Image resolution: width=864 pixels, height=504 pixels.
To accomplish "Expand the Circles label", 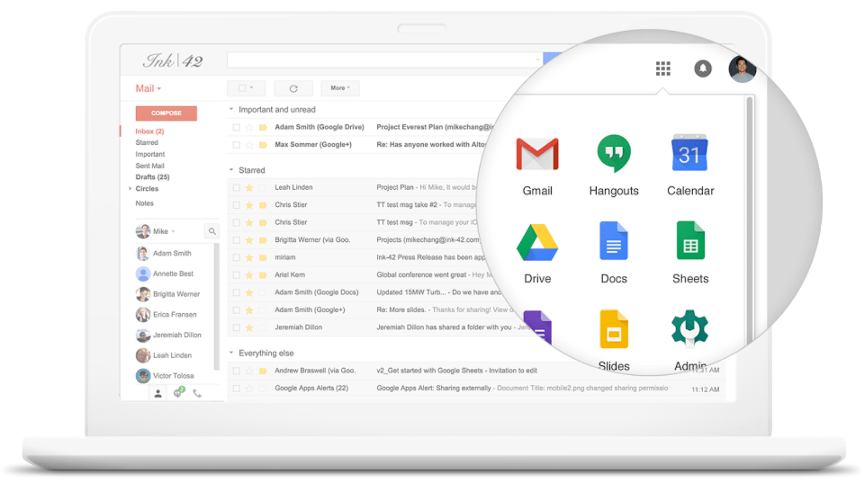I will 130,189.
